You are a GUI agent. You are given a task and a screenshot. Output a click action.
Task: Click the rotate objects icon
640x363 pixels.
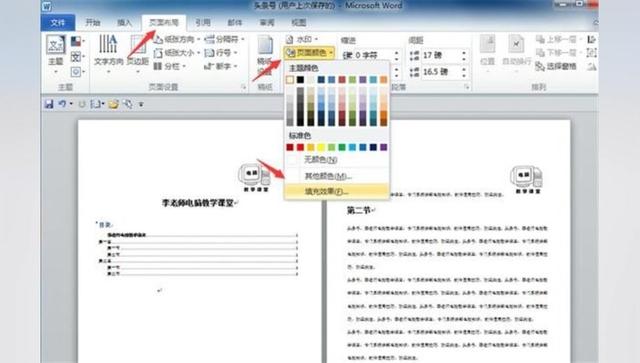click(x=591, y=66)
